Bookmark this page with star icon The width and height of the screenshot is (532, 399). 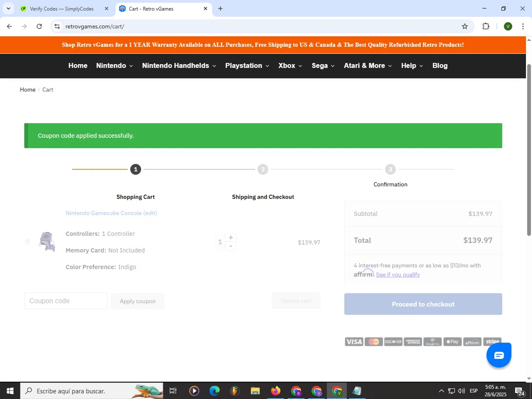tap(465, 27)
